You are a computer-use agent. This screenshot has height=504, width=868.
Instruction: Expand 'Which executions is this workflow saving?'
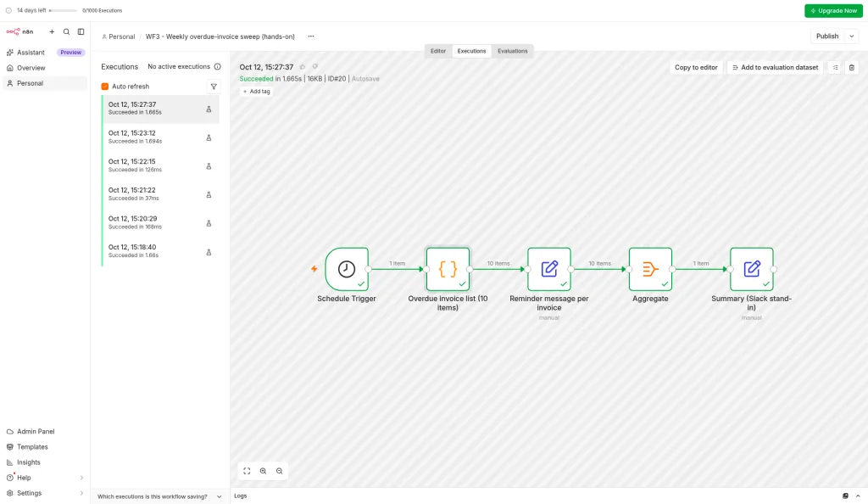(159, 497)
